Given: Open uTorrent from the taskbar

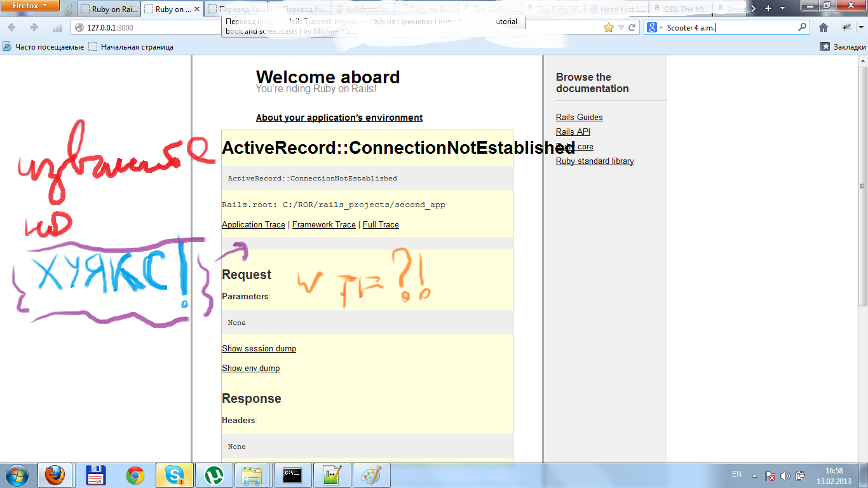Looking at the screenshot, I should pyautogui.click(x=214, y=475).
